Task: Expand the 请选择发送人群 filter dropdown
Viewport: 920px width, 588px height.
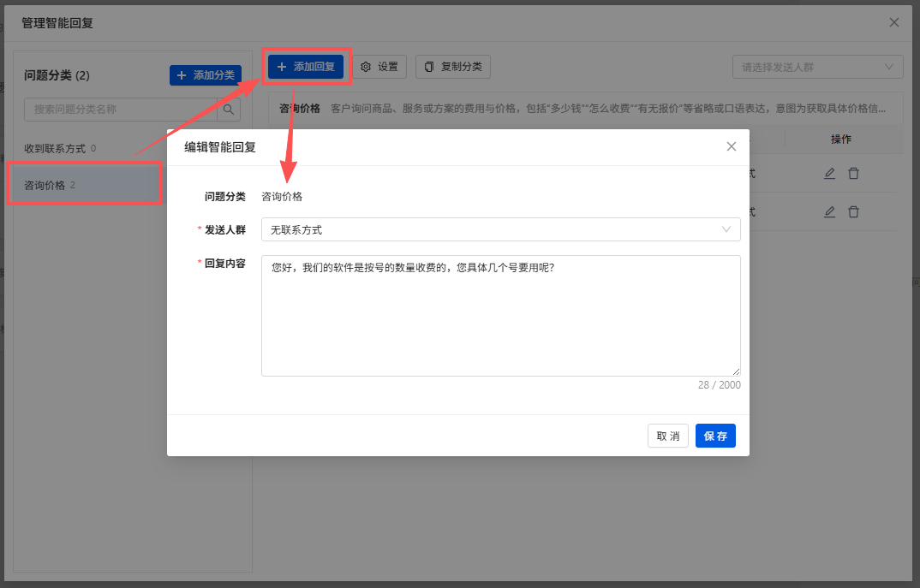Action: (x=817, y=68)
